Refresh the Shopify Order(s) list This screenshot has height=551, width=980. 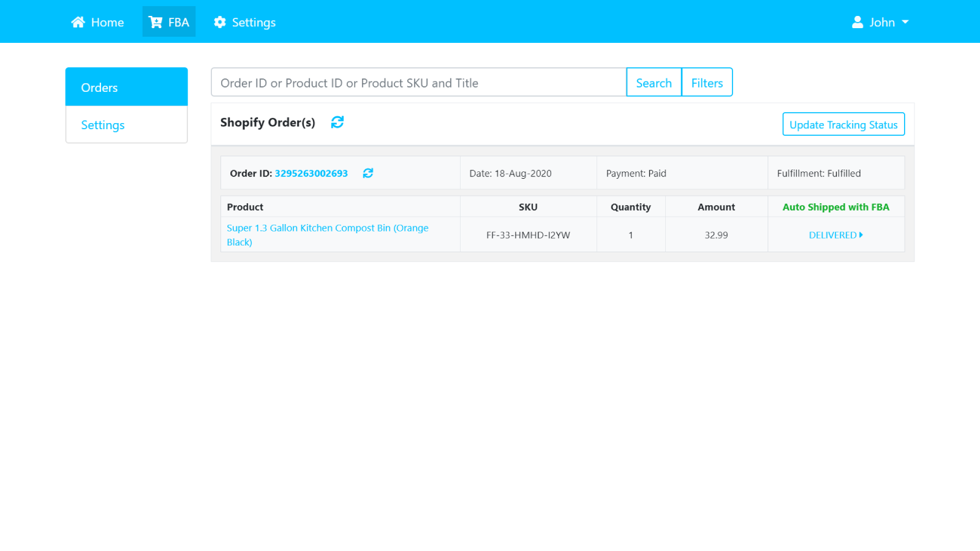coord(337,122)
